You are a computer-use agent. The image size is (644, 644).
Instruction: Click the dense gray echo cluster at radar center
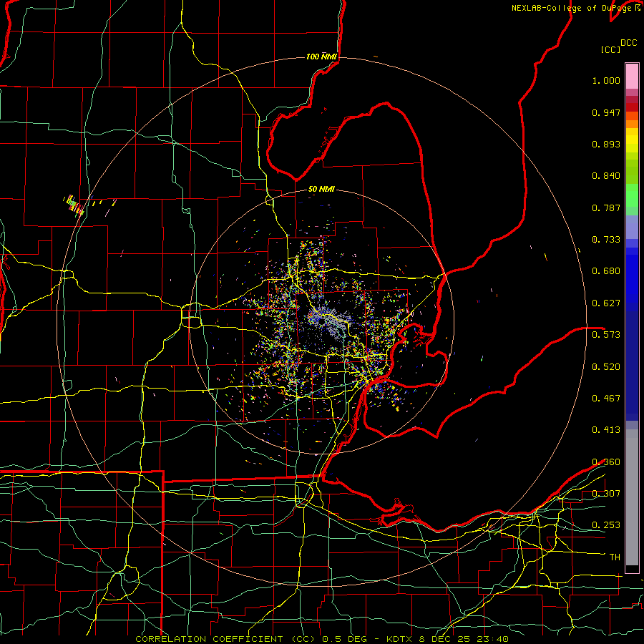point(328,321)
